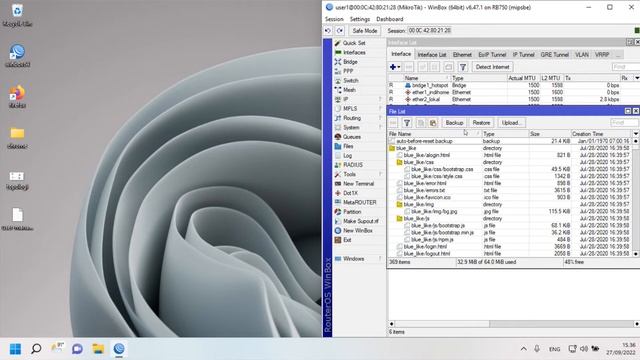Sort by the Creation Time column header
The width and height of the screenshot is (640, 360).
pyautogui.click(x=601, y=134)
